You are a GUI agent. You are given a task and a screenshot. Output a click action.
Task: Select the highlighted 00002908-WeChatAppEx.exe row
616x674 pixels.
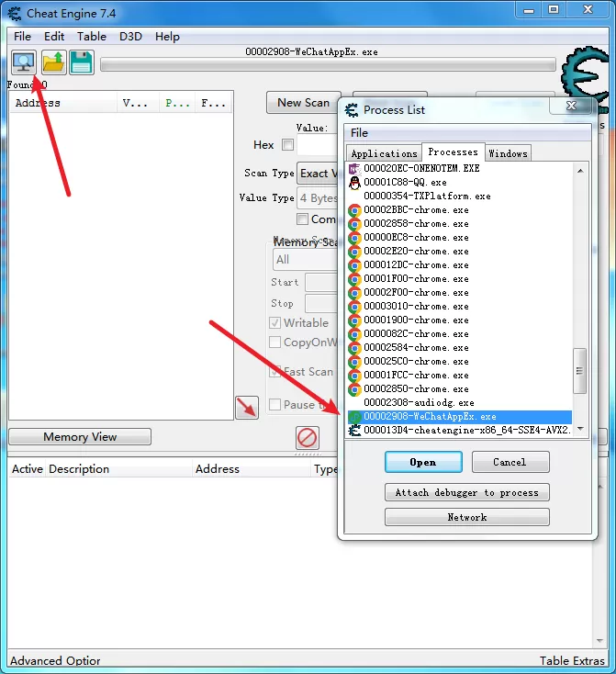460,417
